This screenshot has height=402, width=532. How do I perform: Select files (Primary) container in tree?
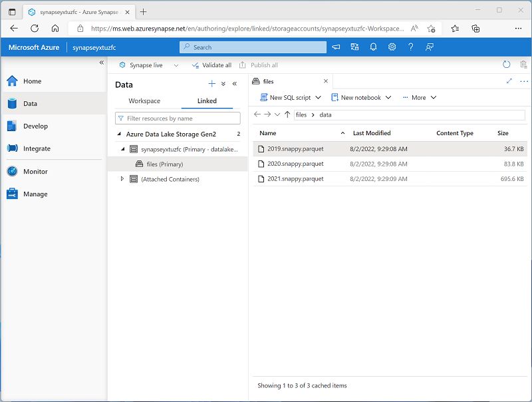point(178,164)
